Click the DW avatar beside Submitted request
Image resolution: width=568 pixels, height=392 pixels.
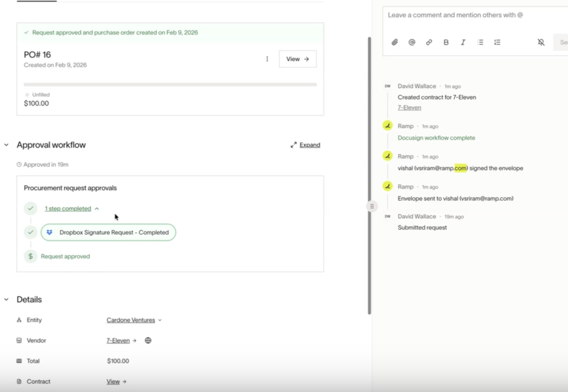[x=388, y=216]
